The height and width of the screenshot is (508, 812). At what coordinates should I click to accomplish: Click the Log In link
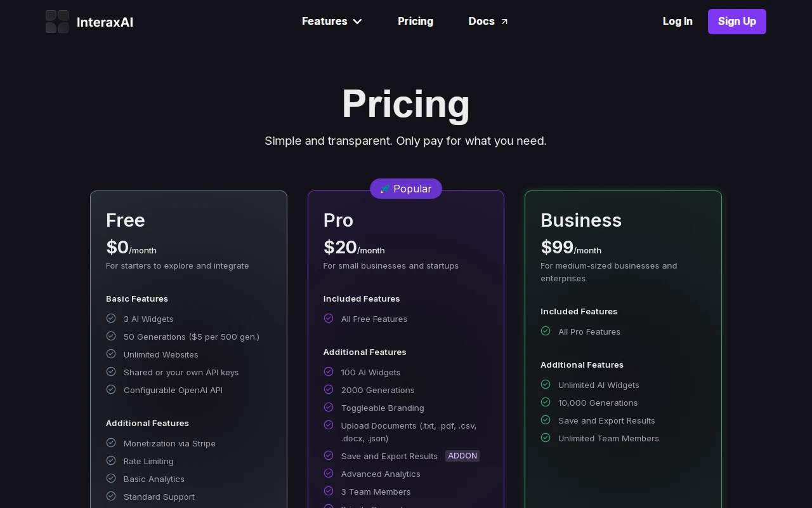[678, 22]
